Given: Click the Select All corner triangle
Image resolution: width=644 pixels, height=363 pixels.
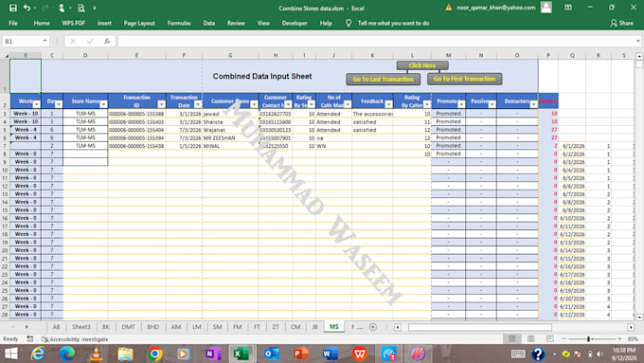Looking at the screenshot, I should 6,56.
